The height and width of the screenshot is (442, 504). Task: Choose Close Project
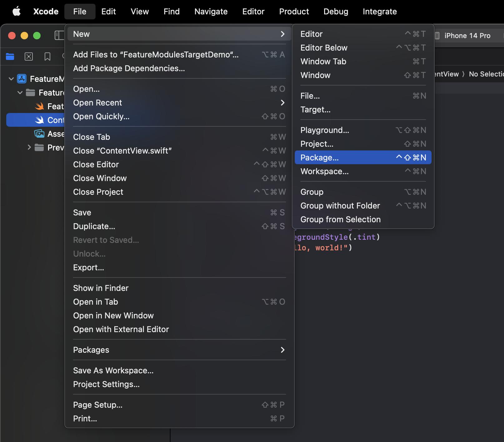tap(179, 192)
